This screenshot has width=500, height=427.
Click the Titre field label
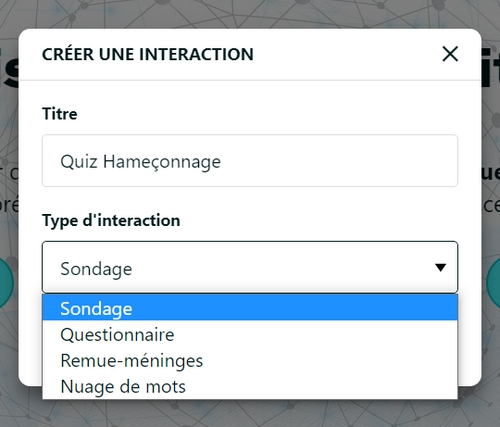tap(60, 114)
